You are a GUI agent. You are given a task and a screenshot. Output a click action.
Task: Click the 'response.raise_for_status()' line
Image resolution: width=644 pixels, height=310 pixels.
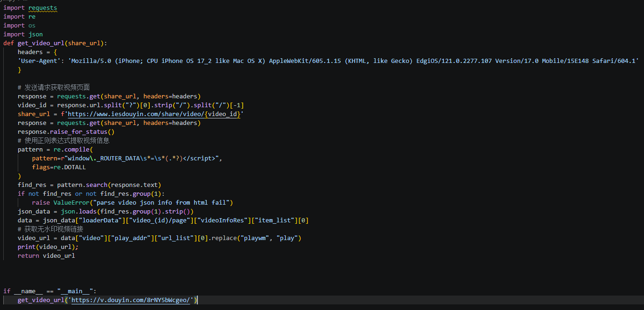pos(66,132)
